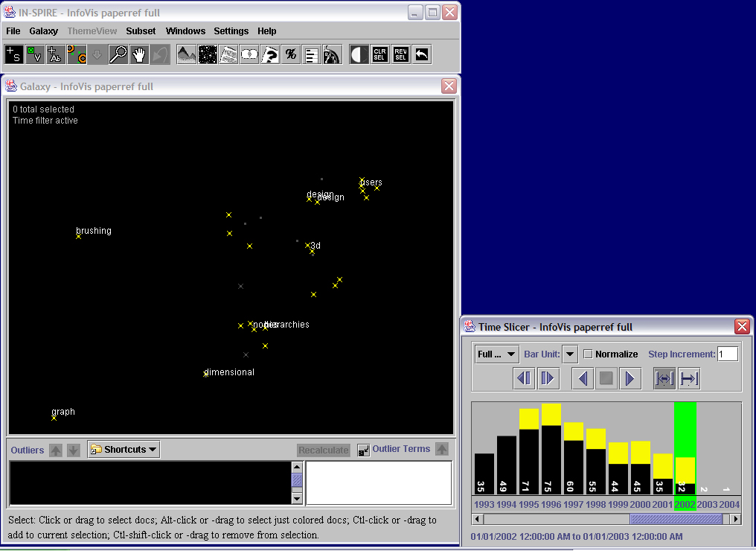
Task: Stop the time slicer playback
Action: coord(606,378)
